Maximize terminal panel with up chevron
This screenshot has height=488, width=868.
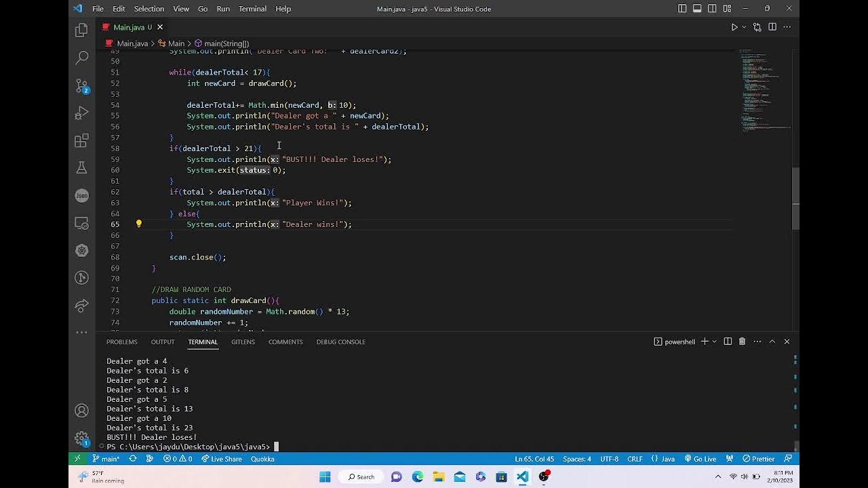[772, 342]
